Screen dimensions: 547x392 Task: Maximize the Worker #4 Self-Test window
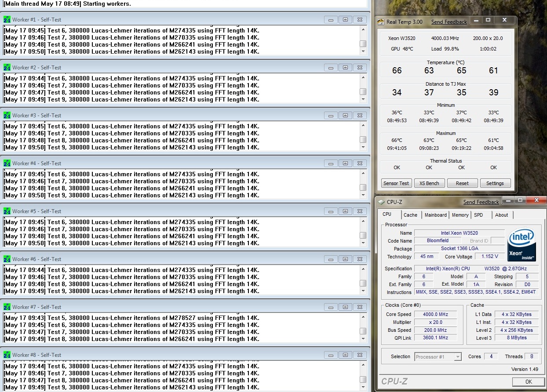[x=345, y=163]
